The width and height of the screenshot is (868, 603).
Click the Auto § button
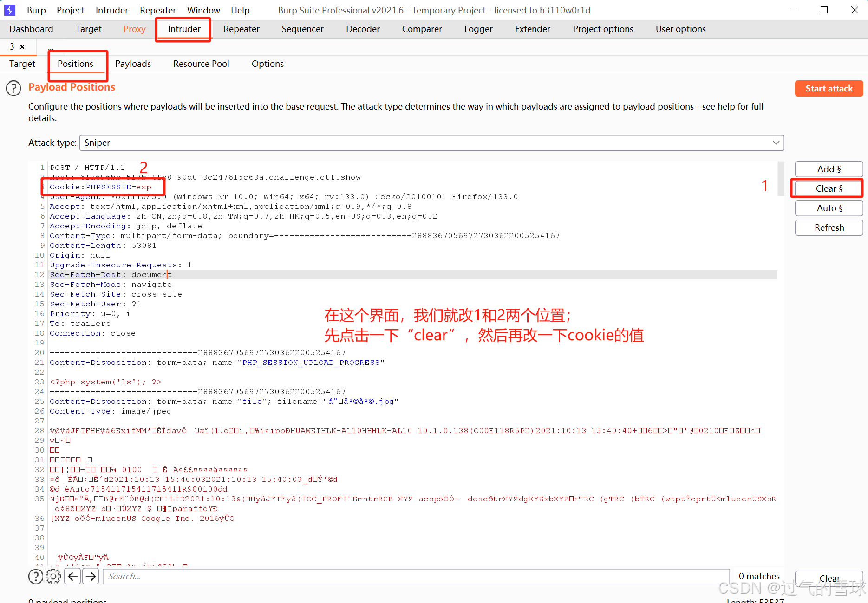pos(829,208)
